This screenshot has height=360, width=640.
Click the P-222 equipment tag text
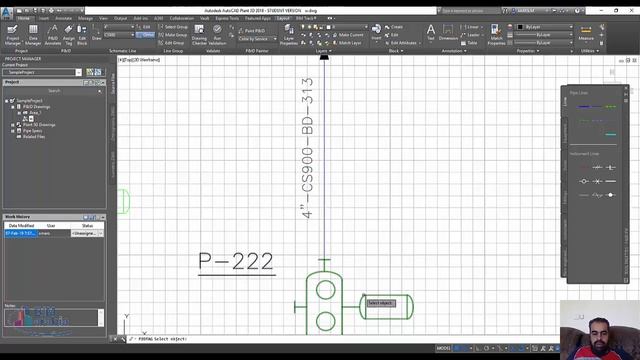point(236,261)
